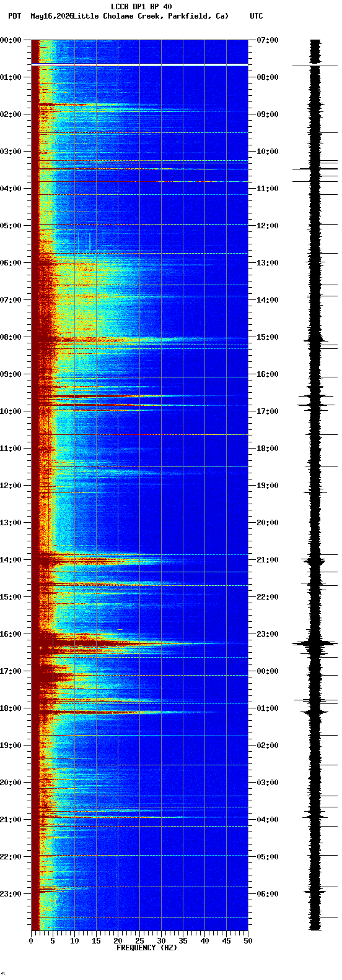Select the 'Little Cholame Creek, Parkfield, Ca)' text
Viewport: 342px width, 980px height.
(x=151, y=16)
